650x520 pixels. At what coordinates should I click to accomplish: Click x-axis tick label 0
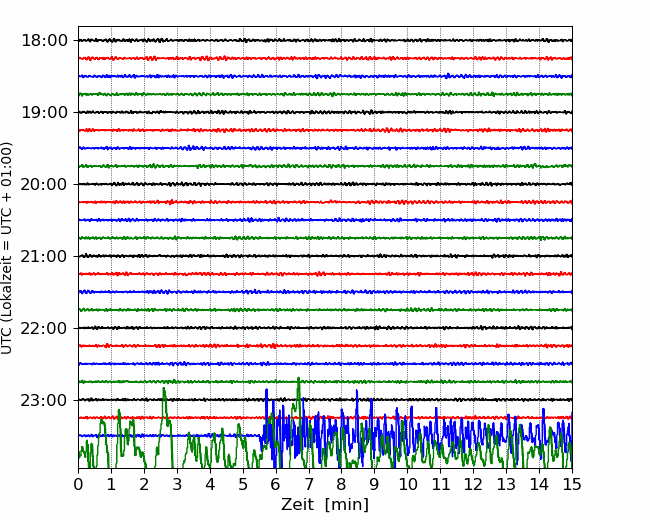(x=78, y=484)
